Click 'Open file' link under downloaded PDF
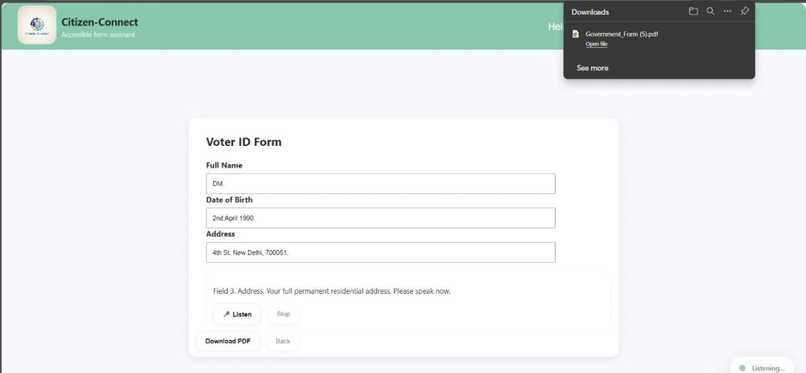 point(596,44)
